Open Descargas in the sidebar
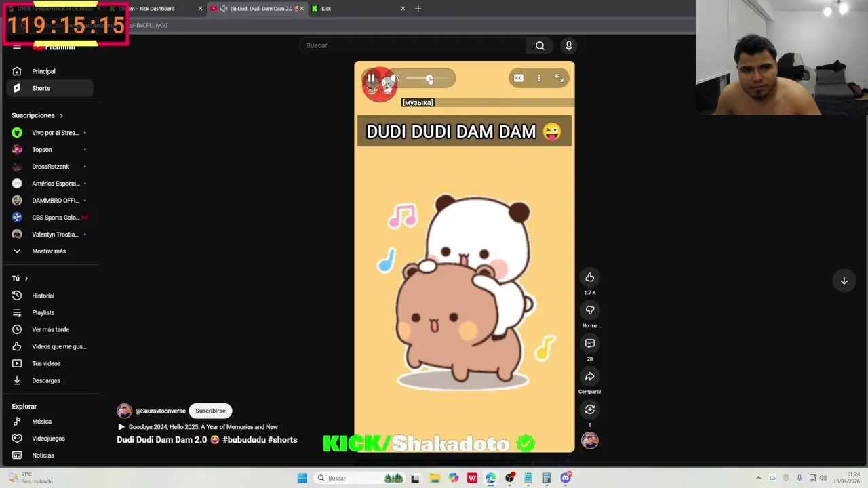Image resolution: width=868 pixels, height=488 pixels. tap(50, 380)
